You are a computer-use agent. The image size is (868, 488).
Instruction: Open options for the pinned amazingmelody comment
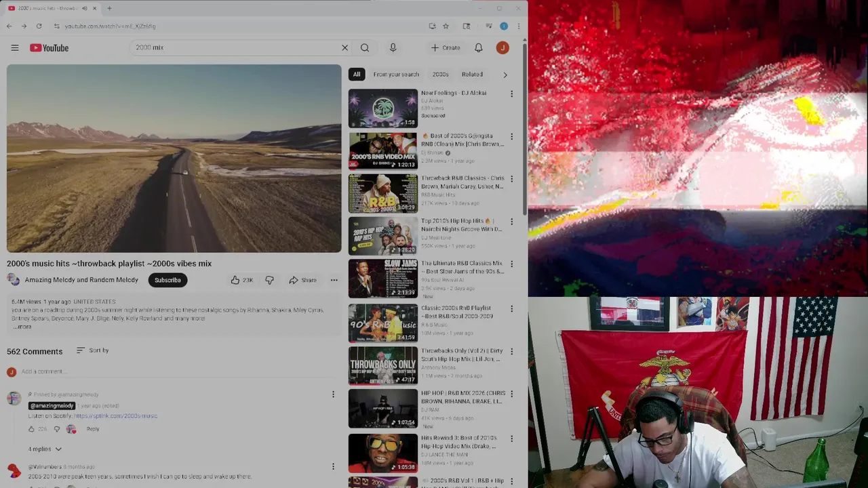click(333, 394)
